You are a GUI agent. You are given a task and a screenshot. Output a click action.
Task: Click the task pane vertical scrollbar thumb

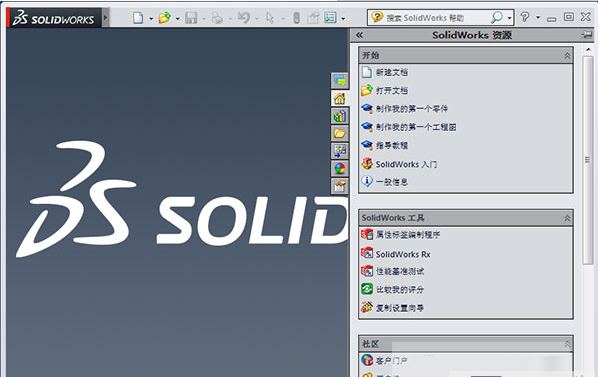(x=588, y=160)
